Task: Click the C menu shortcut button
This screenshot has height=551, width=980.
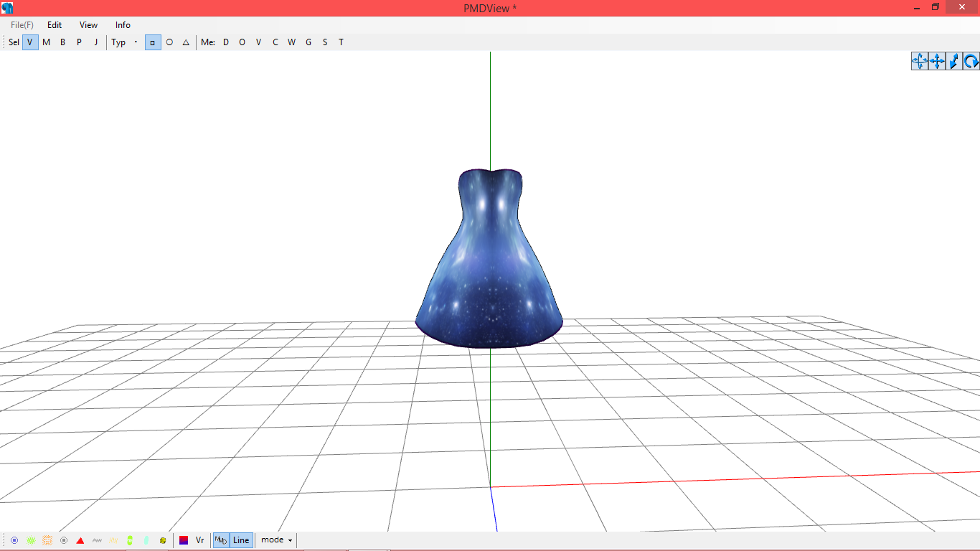Action: pyautogui.click(x=275, y=42)
